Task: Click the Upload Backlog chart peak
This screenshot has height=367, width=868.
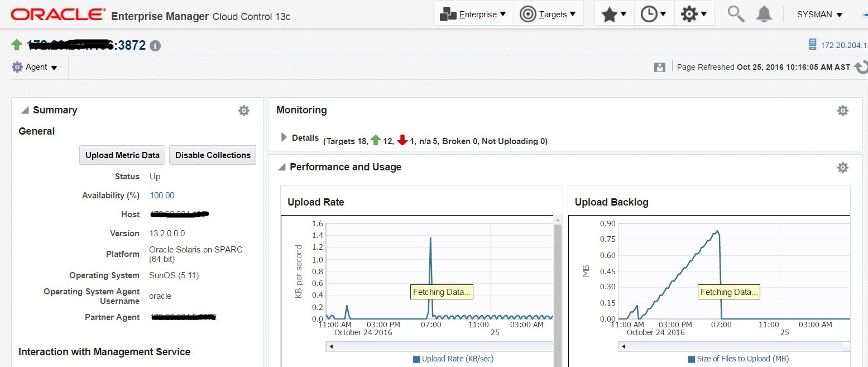Action: [717, 231]
